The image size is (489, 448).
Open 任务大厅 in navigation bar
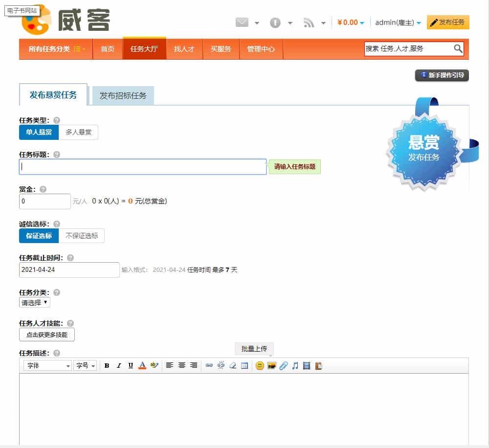[x=144, y=48]
